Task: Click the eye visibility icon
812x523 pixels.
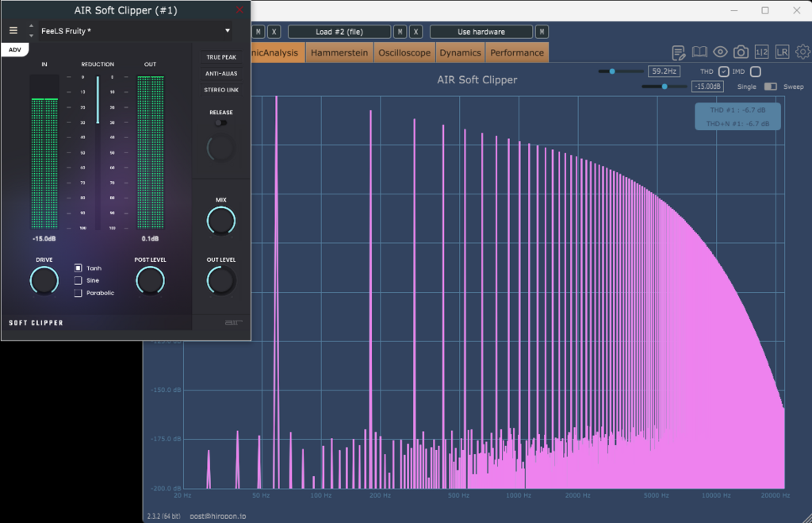Action: tap(720, 52)
